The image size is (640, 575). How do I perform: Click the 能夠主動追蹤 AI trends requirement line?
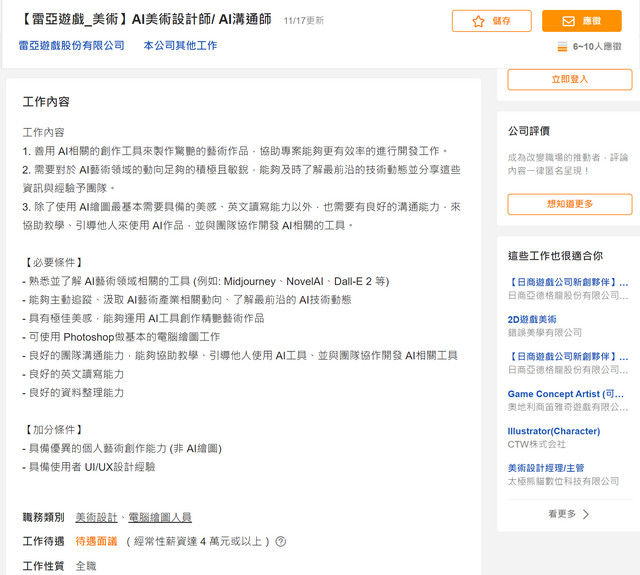[x=187, y=300]
